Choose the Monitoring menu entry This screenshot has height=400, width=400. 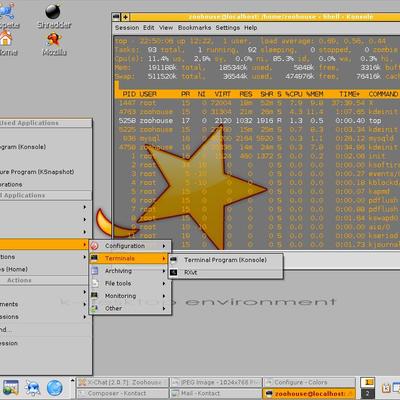tap(130, 296)
